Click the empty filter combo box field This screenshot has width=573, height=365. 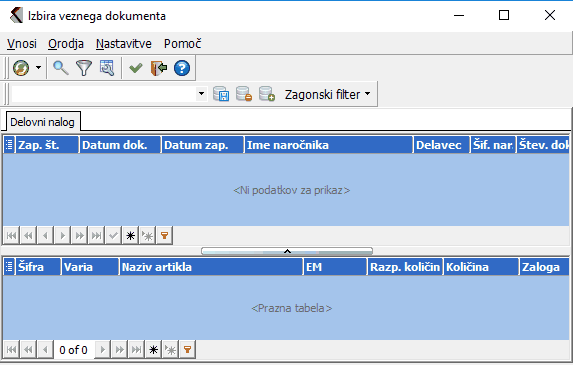point(104,94)
